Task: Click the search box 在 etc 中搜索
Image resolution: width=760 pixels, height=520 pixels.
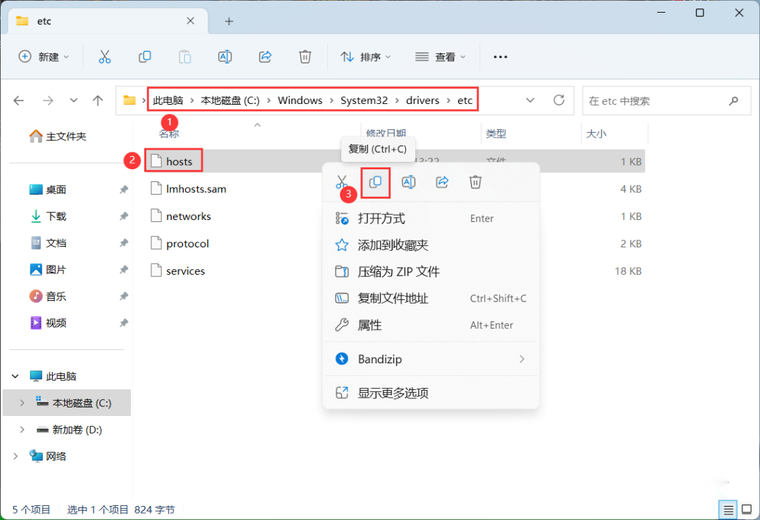Action: (x=665, y=100)
